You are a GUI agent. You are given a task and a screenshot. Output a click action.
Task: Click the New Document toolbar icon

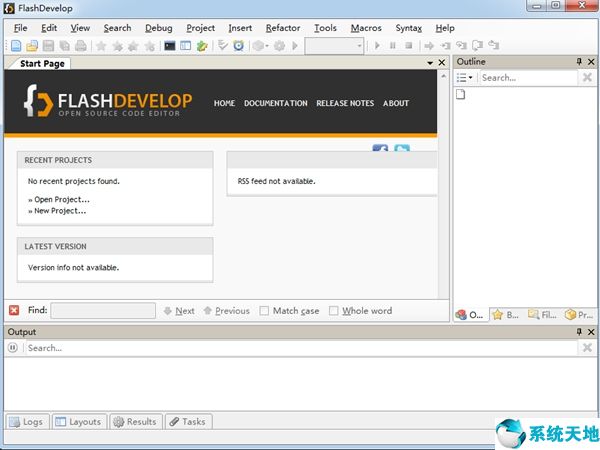click(x=16, y=46)
